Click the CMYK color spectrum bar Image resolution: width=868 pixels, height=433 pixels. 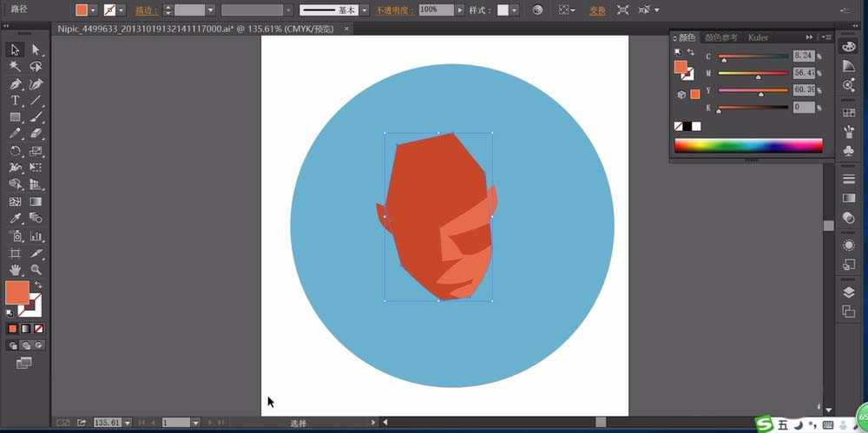748,145
